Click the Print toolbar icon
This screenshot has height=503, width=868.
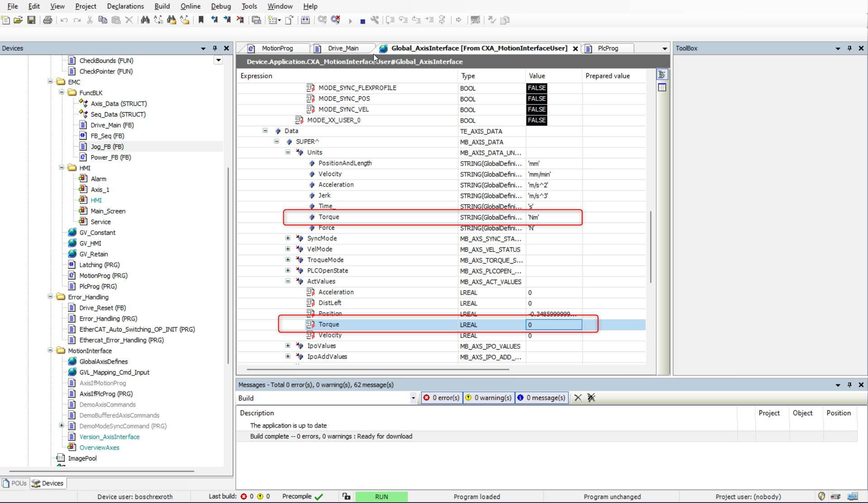pos(48,20)
